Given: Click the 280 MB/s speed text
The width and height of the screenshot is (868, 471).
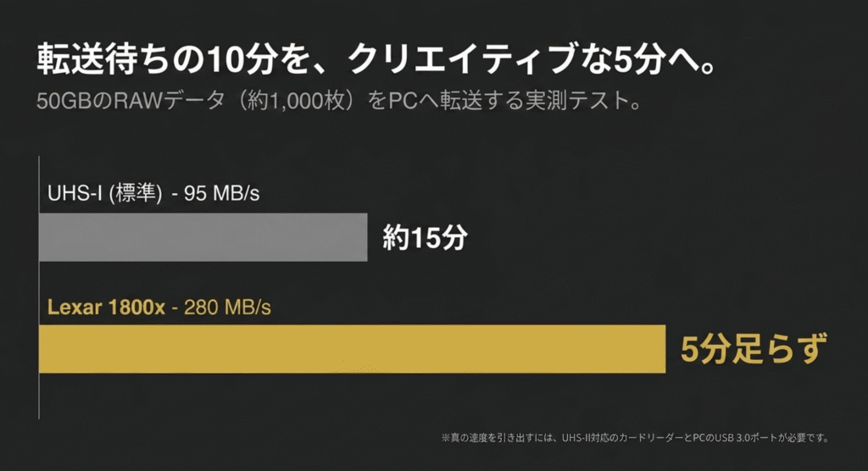Looking at the screenshot, I should (227, 307).
